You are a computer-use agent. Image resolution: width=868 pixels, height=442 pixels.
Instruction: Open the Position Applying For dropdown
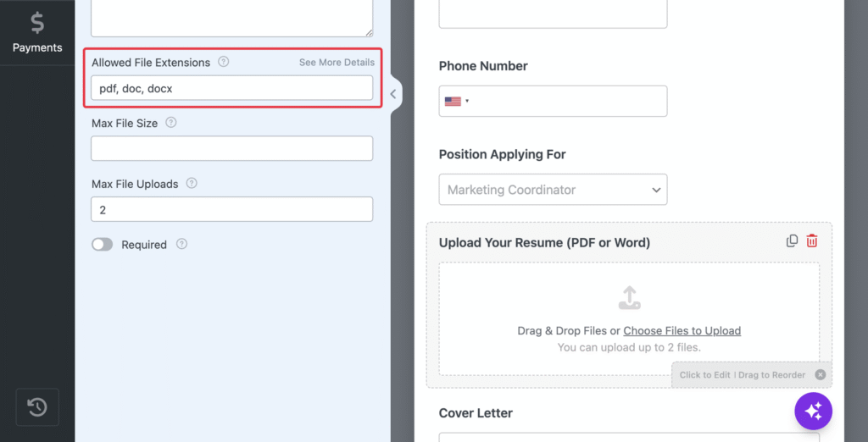point(553,190)
